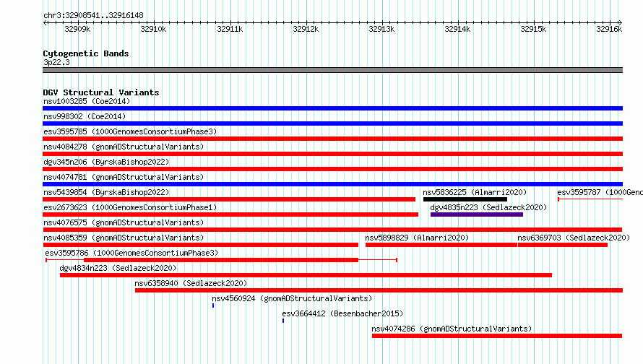The height and width of the screenshot is (364, 643).
Task: Click the red bar of dgv4834n223
Action: click(306, 275)
